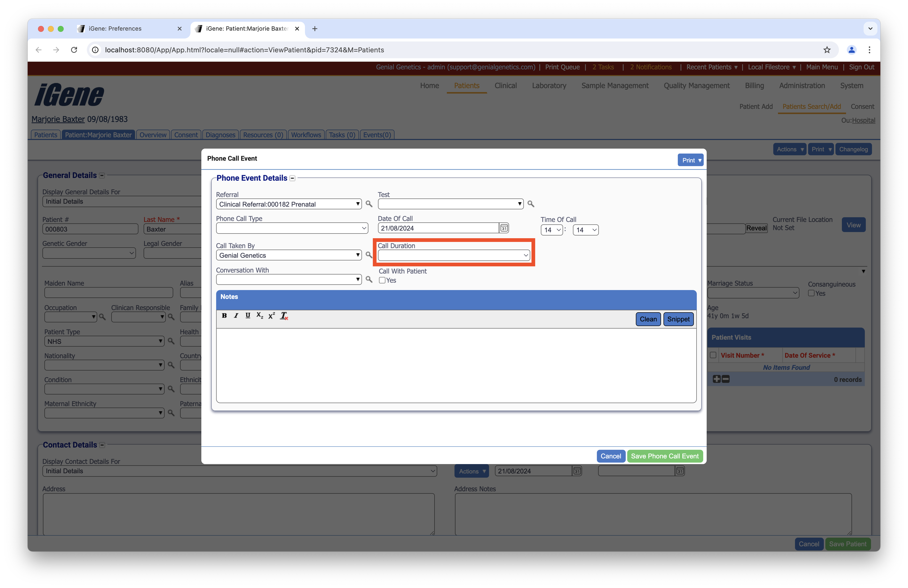Screen dimensions: 908x588
Task: Expand the Time Of Call hour selector
Action: [552, 230]
